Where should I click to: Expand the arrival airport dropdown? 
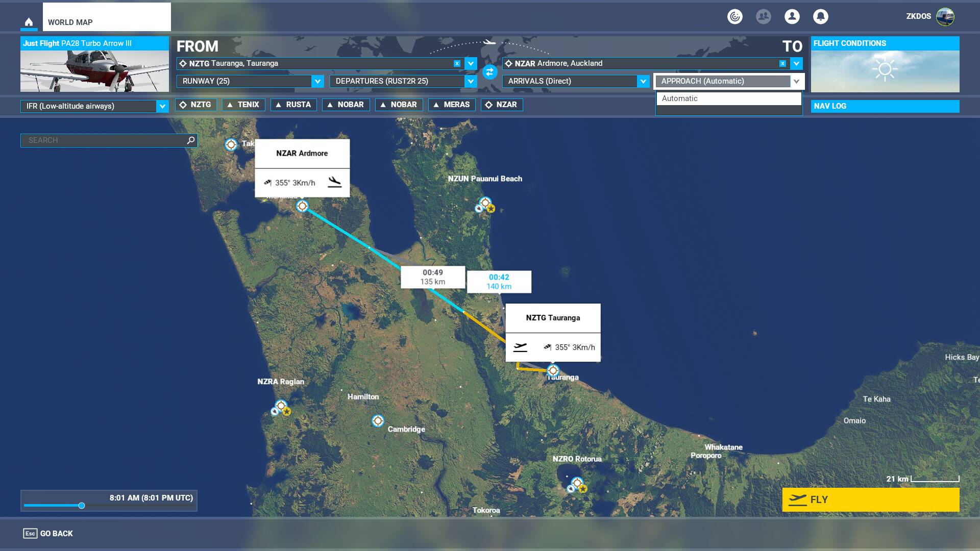coord(796,63)
